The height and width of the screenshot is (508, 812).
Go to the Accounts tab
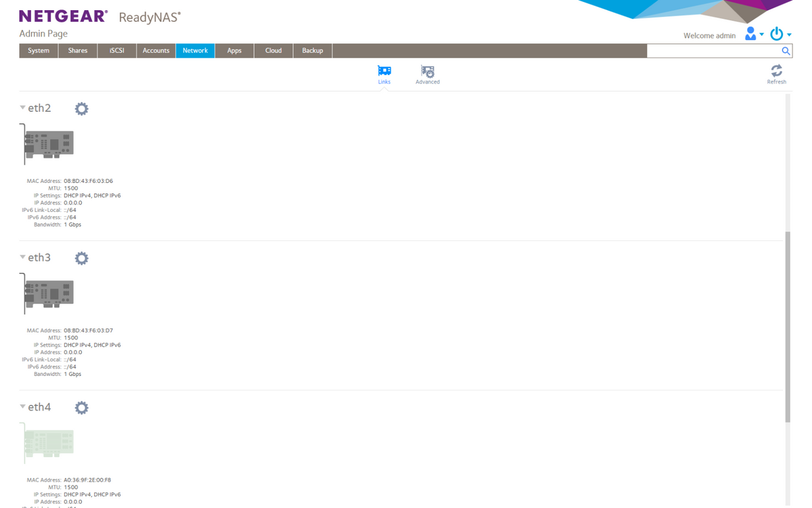point(156,51)
